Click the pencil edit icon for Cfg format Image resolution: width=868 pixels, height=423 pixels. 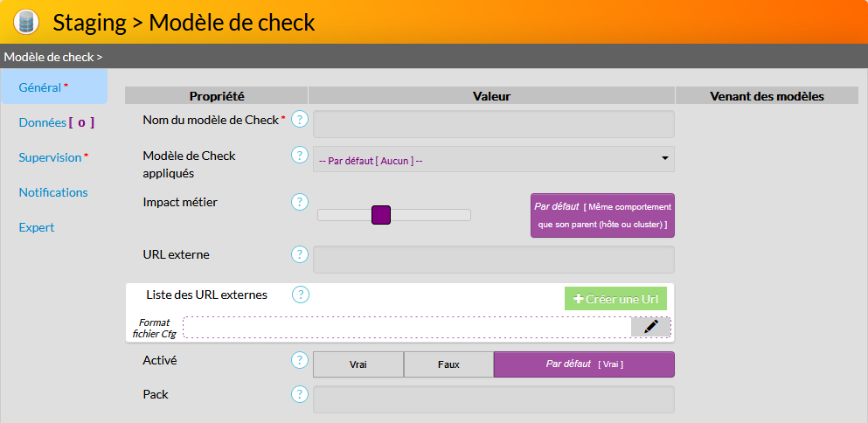point(650,327)
